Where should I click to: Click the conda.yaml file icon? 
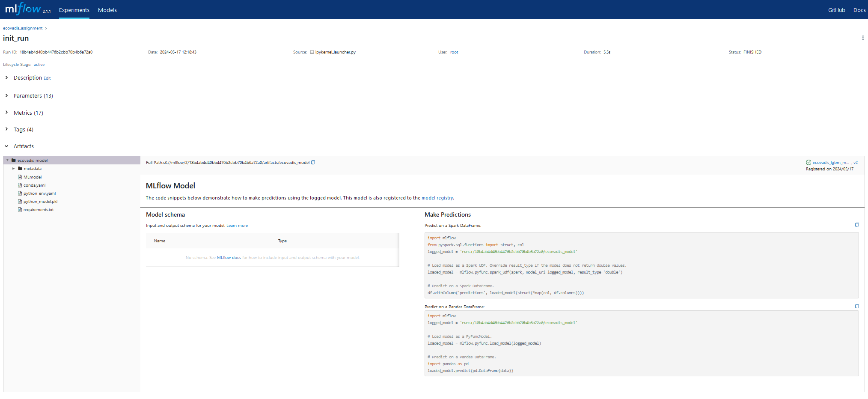pos(20,185)
